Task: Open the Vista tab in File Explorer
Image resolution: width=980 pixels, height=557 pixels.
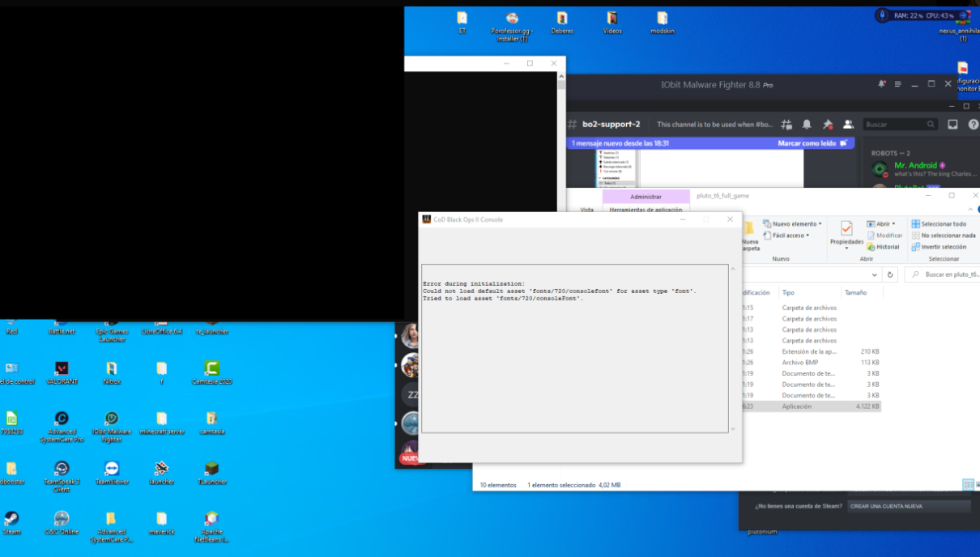Action: coord(586,210)
